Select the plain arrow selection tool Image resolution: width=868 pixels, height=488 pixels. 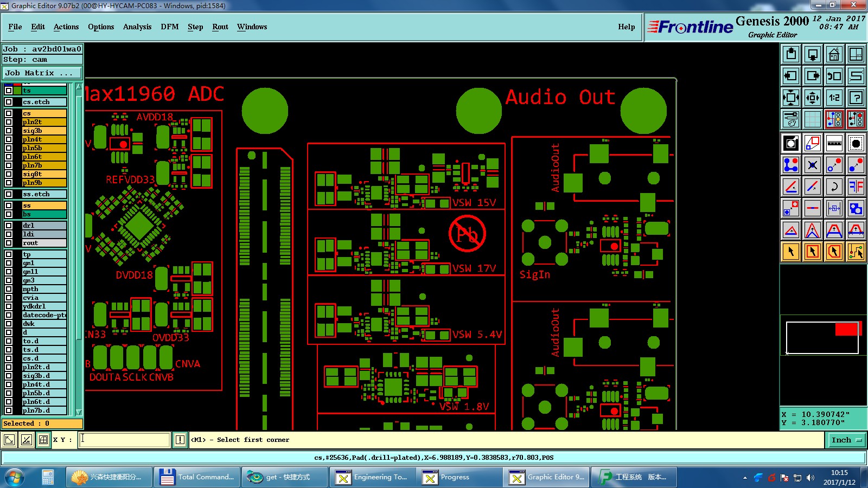pos(791,252)
